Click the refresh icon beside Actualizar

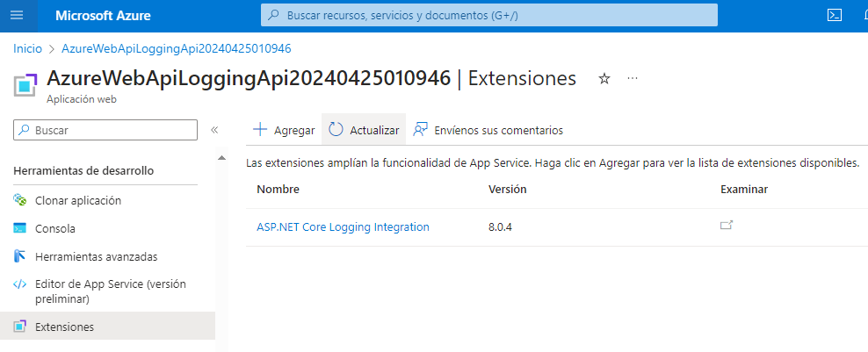(336, 130)
